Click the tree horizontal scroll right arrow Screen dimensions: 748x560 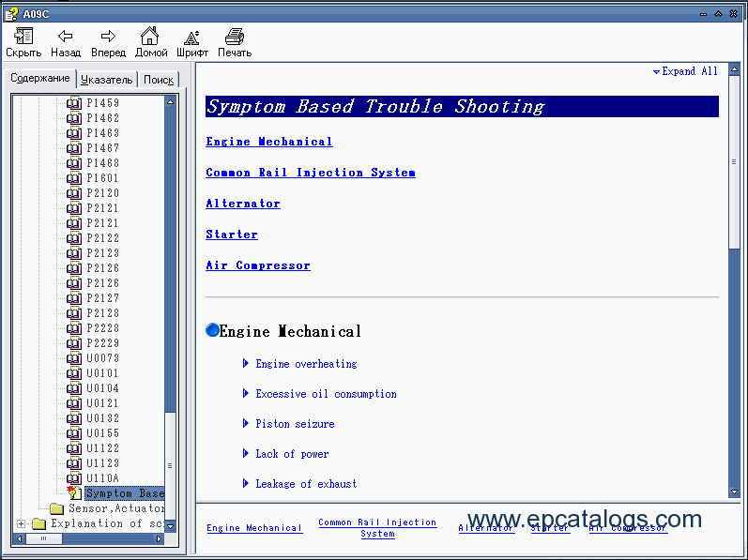(x=160, y=539)
